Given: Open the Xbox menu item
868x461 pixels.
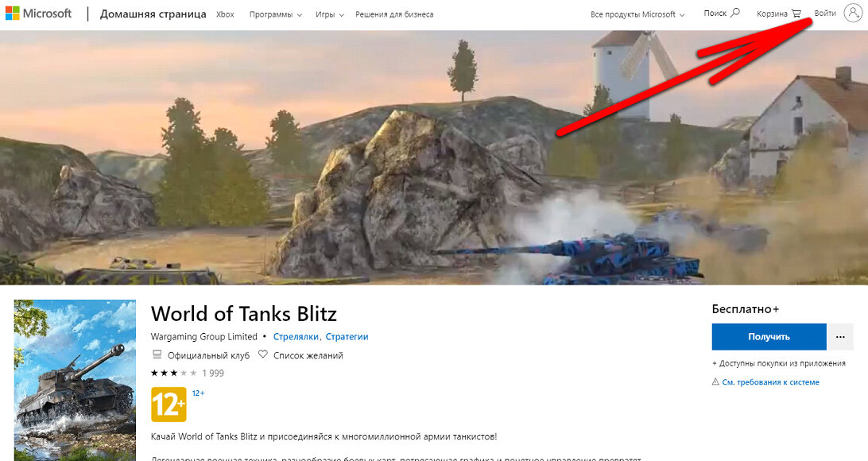Looking at the screenshot, I should click(x=225, y=14).
